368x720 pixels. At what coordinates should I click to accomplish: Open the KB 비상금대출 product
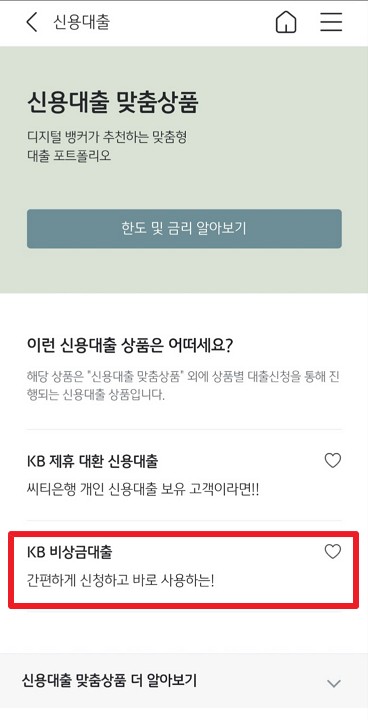coord(69,552)
